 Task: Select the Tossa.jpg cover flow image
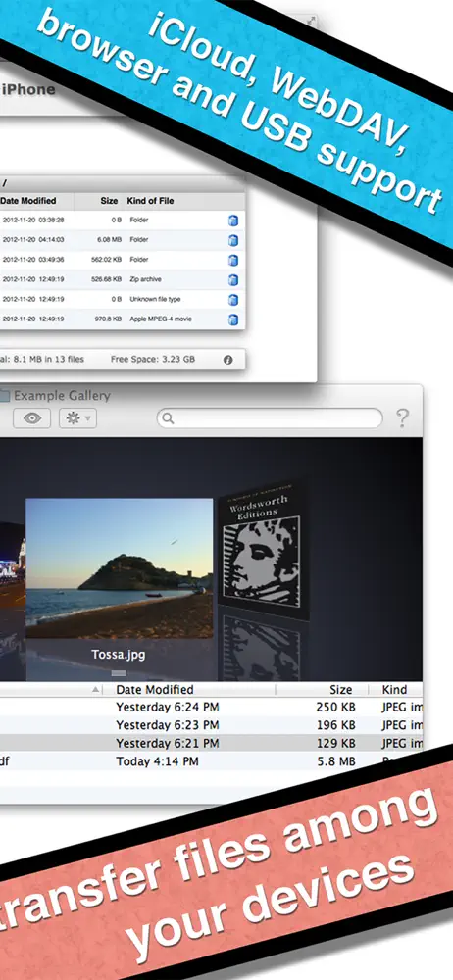click(119, 567)
